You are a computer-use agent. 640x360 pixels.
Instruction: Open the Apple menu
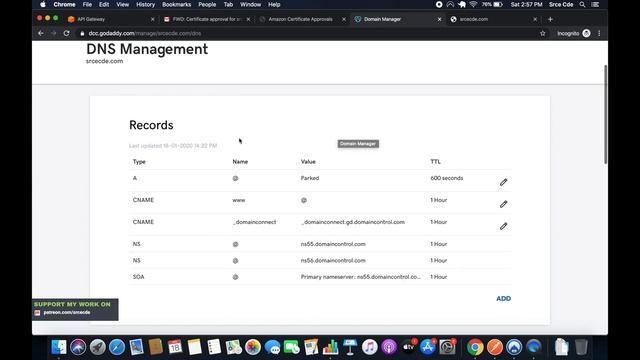tap(43, 4)
